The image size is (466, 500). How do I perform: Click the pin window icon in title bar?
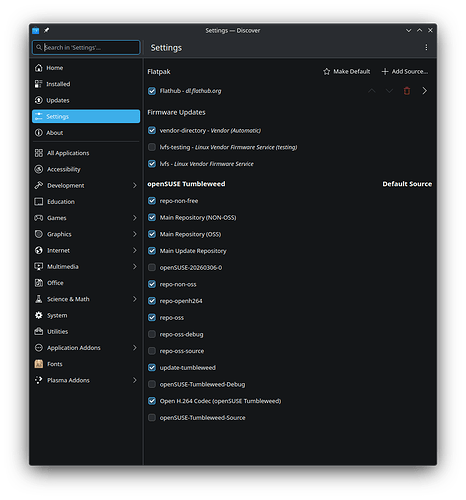click(x=46, y=30)
